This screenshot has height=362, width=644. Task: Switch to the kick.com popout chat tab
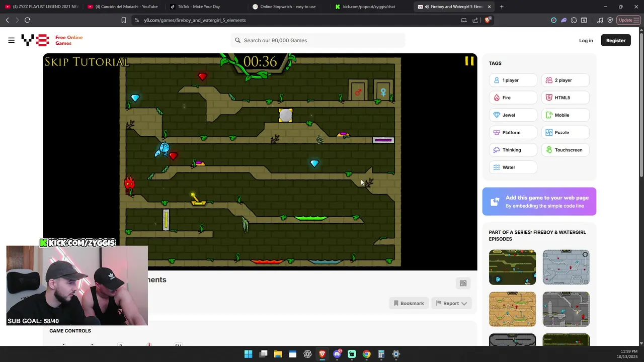pos(371,7)
